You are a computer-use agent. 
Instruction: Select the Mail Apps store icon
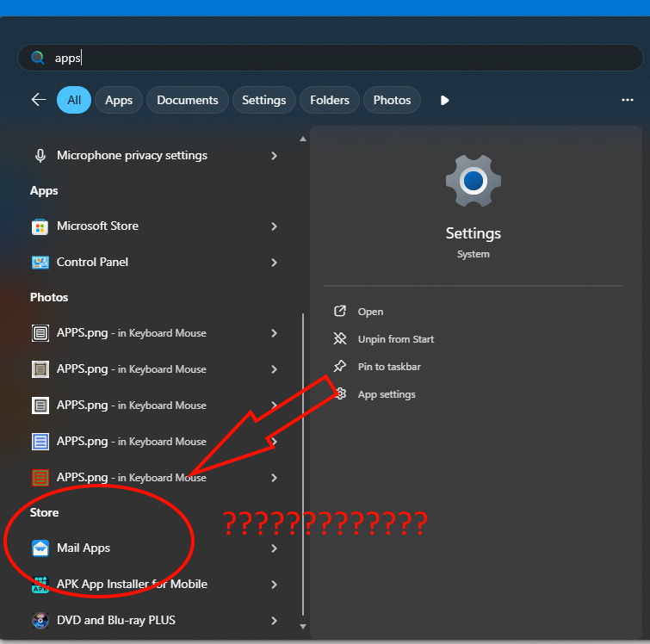(40, 548)
